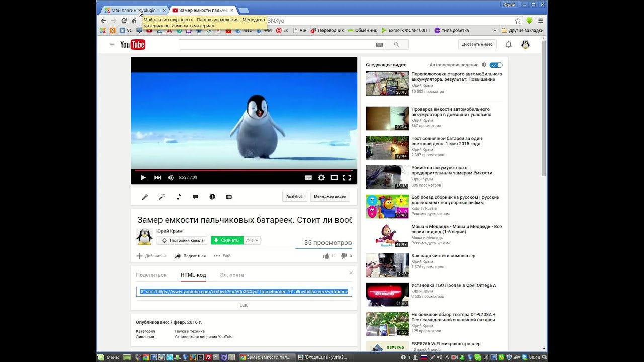Viewport: 644px width, 362px height.
Task: Open the annotations speech bubble tool
Action: 195,197
